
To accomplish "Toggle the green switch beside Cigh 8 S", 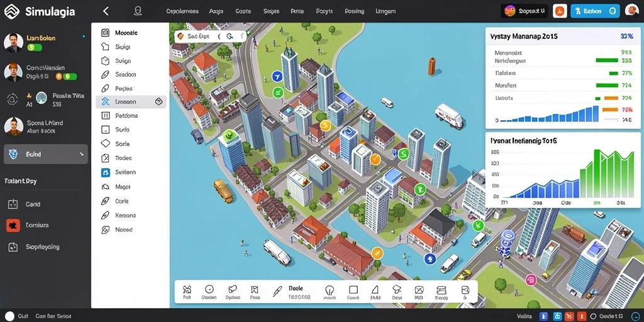I will (70, 76).
